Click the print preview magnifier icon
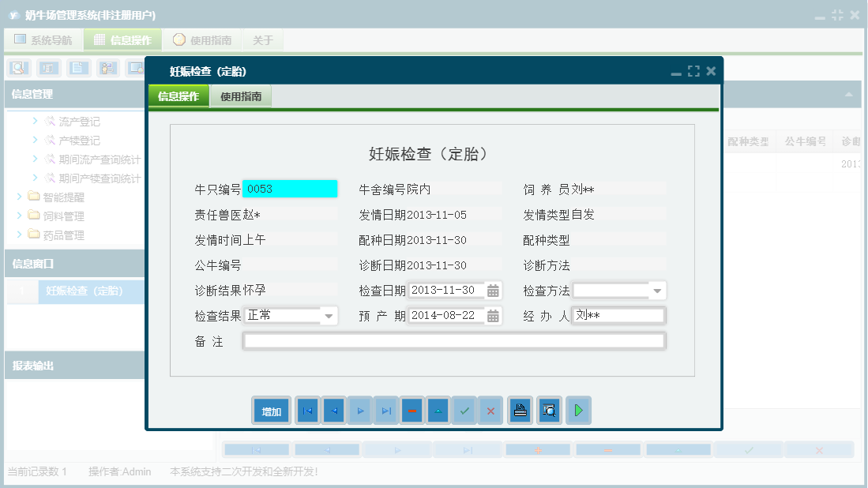The image size is (868, 488). pyautogui.click(x=549, y=410)
